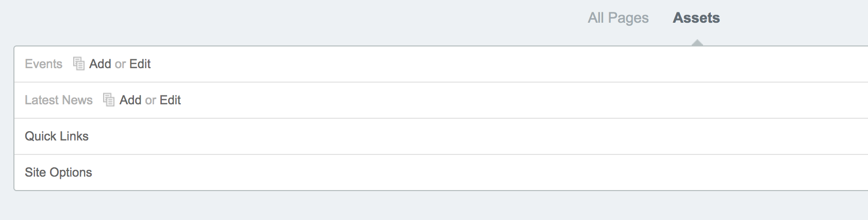Viewport: 868px width, 220px height.
Task: Click the word "or" in Latest News row
Action: (x=151, y=100)
